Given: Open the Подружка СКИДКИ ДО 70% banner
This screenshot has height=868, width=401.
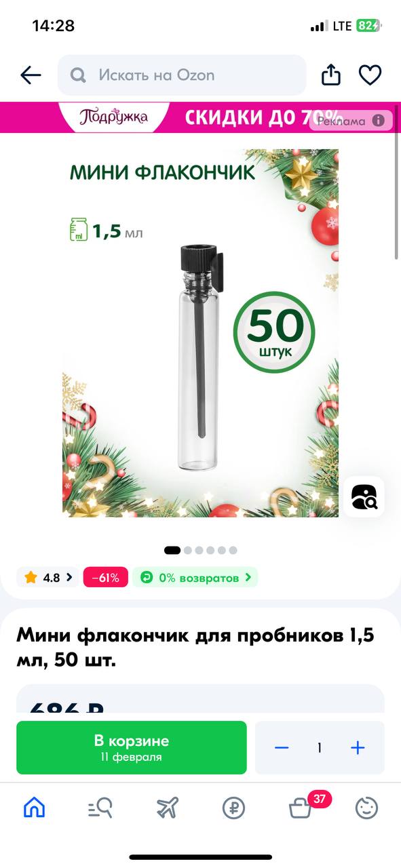Looking at the screenshot, I should [200, 117].
